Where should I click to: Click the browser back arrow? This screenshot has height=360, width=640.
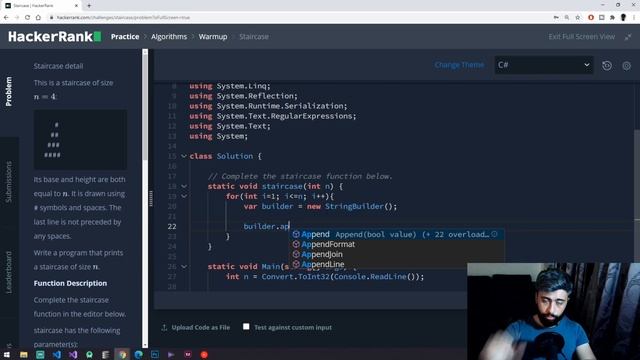click(6, 18)
